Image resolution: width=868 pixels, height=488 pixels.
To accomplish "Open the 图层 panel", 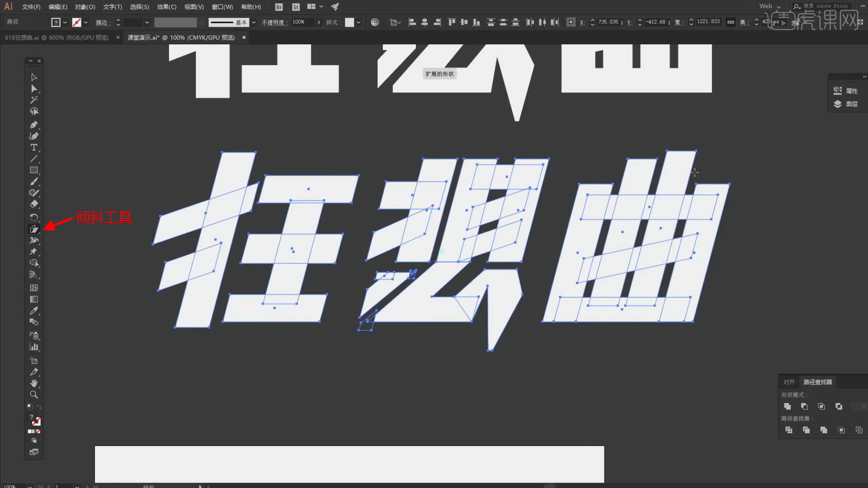I will point(846,104).
